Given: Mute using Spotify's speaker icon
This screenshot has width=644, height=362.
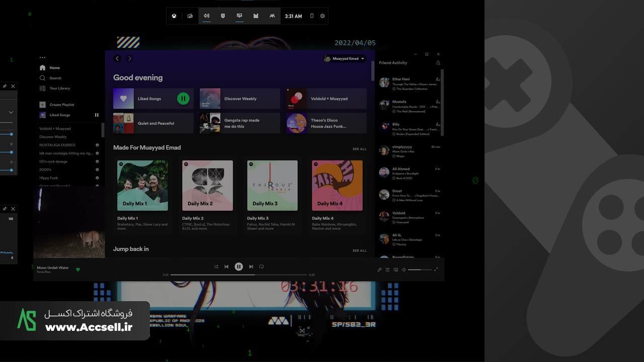Looking at the screenshot, I should 404,269.
